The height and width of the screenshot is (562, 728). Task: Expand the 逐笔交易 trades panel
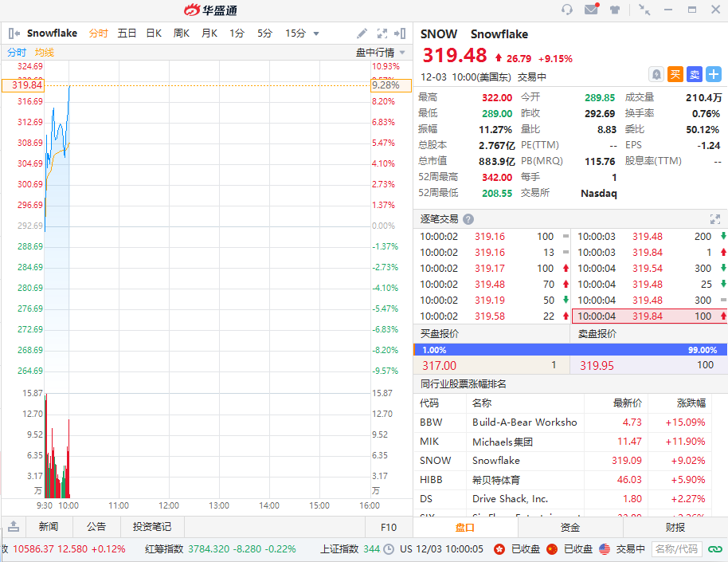(x=714, y=219)
